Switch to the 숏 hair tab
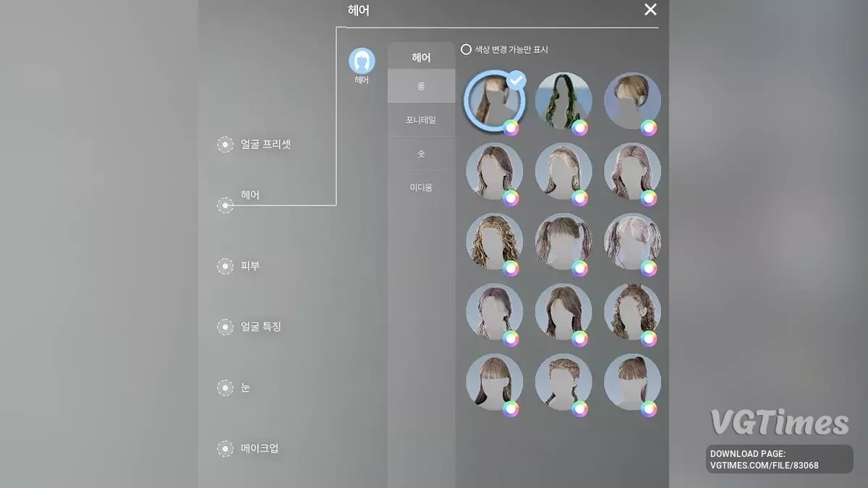 pos(421,154)
